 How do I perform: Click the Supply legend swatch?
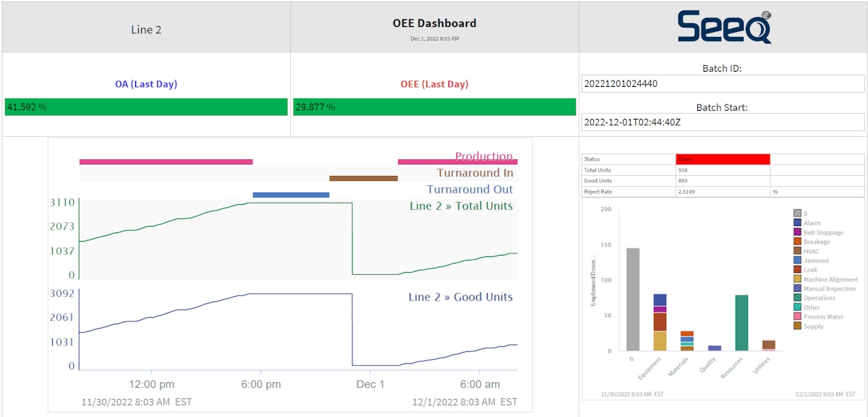tap(797, 326)
